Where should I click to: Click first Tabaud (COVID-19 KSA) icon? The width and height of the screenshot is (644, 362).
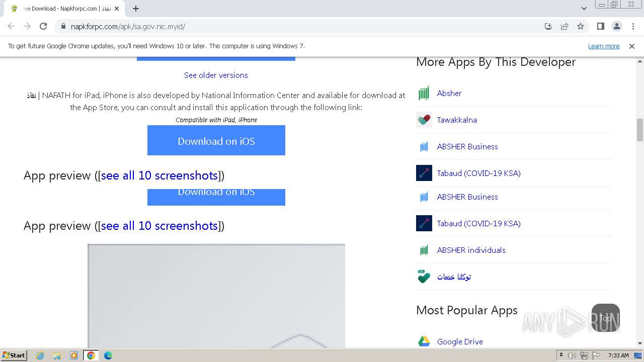424,173
